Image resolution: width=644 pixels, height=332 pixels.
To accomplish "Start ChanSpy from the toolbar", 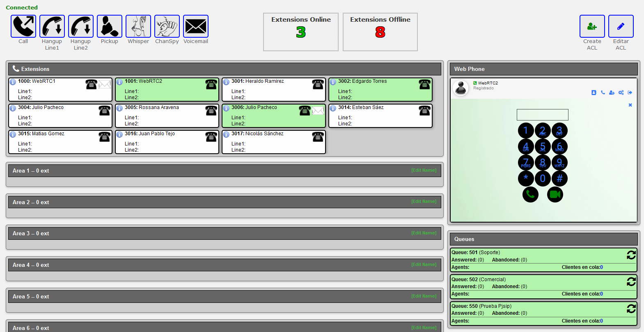I will tap(167, 27).
